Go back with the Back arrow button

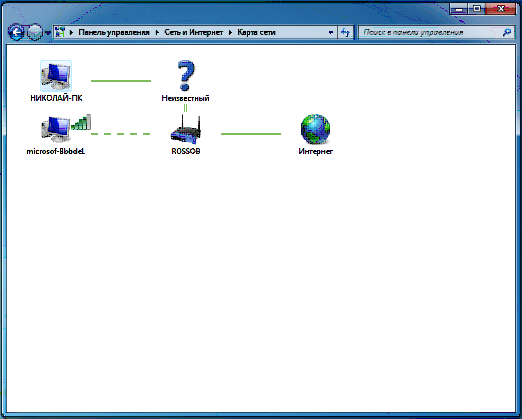16,32
